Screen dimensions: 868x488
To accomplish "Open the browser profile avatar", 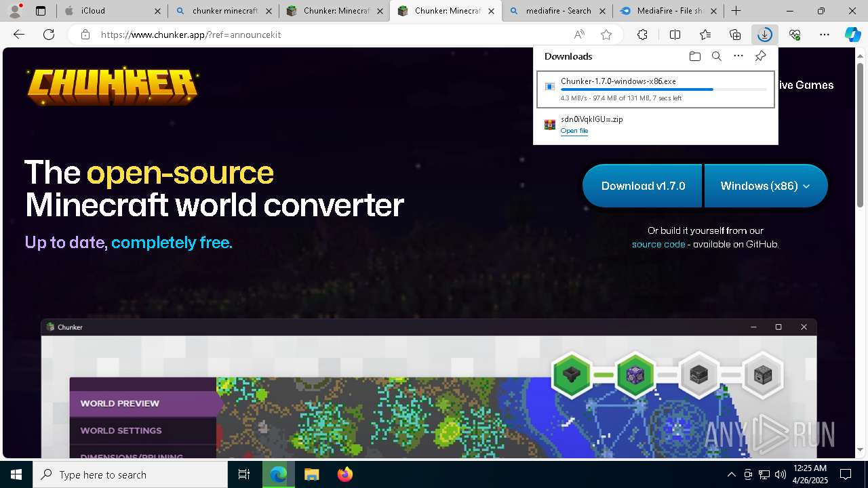I will point(15,11).
